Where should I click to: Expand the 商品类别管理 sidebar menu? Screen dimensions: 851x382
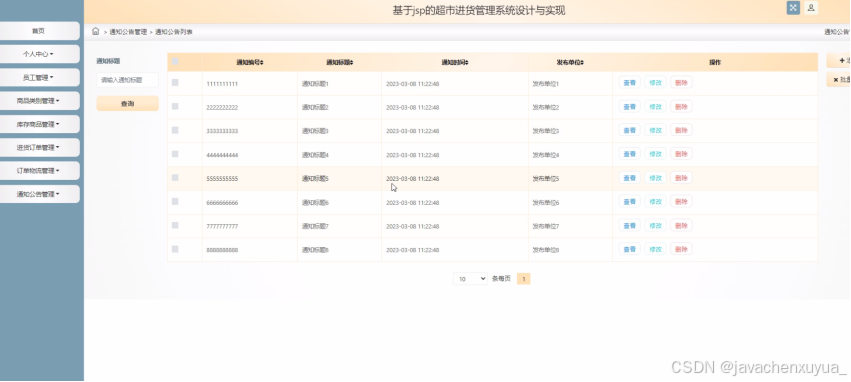point(39,101)
